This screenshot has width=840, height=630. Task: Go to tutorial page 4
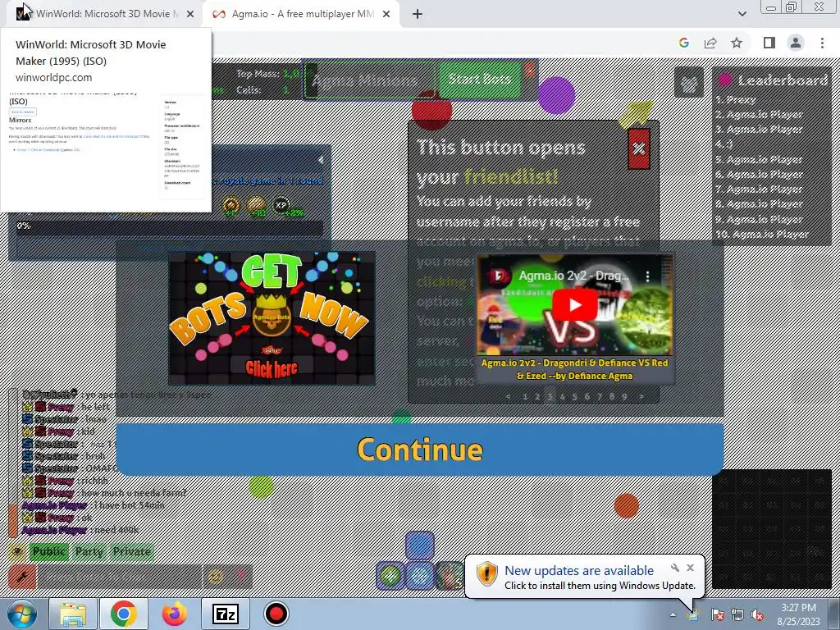[x=562, y=396]
